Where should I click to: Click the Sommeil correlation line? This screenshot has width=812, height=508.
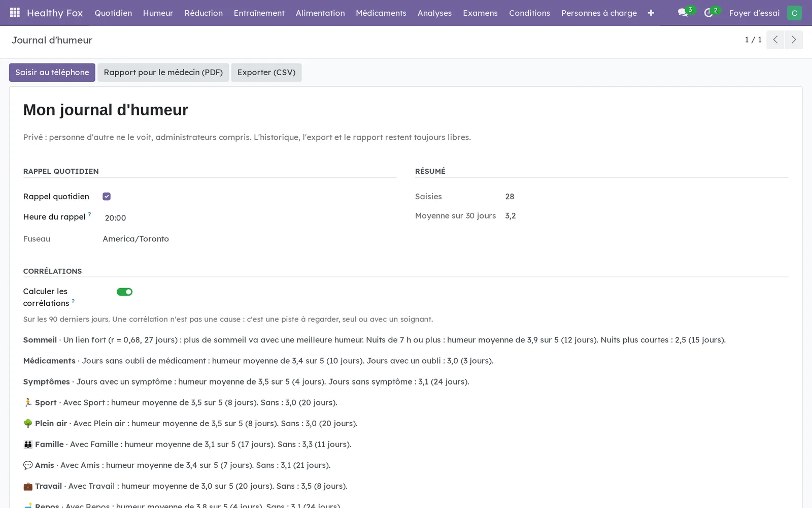coord(375,340)
